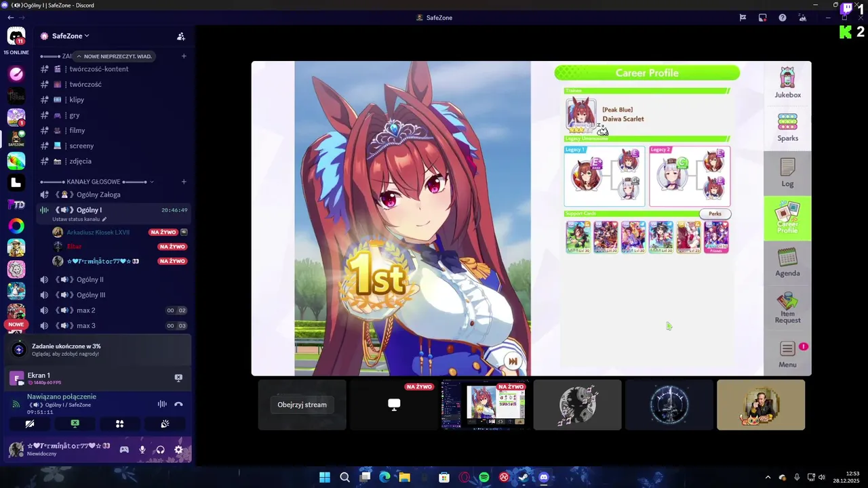Check connection signal strength icon

coord(16,404)
